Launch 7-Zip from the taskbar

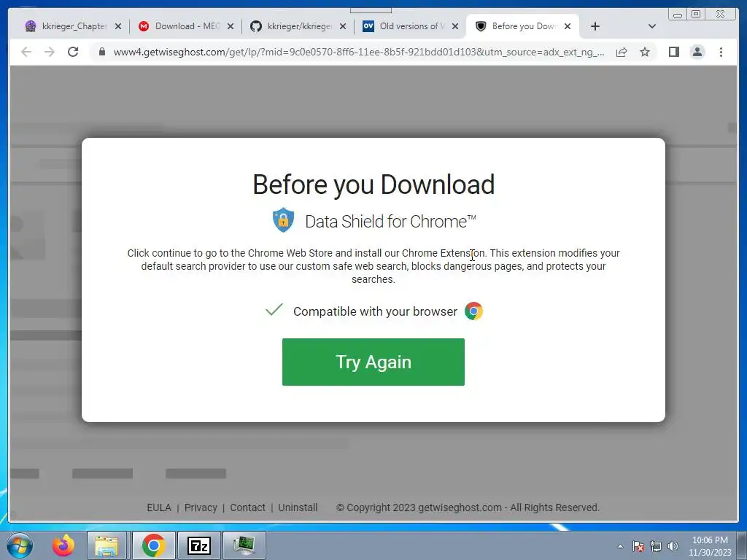pos(198,545)
